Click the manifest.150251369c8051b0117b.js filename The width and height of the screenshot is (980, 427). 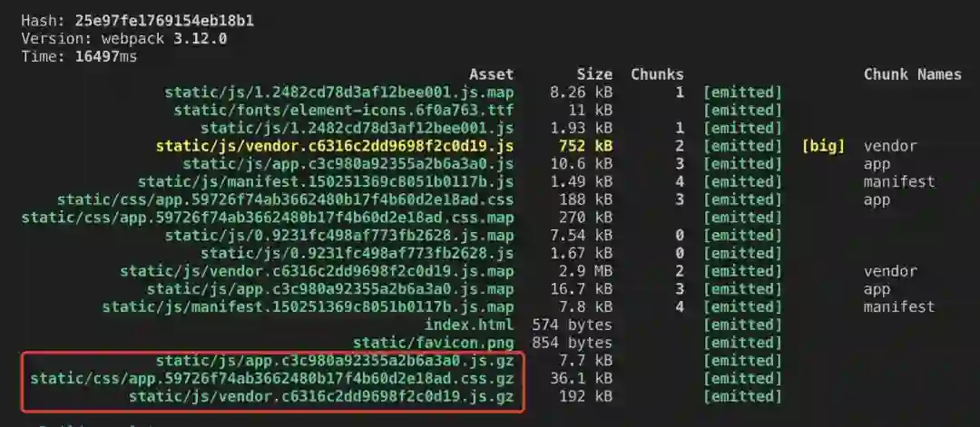point(326,182)
